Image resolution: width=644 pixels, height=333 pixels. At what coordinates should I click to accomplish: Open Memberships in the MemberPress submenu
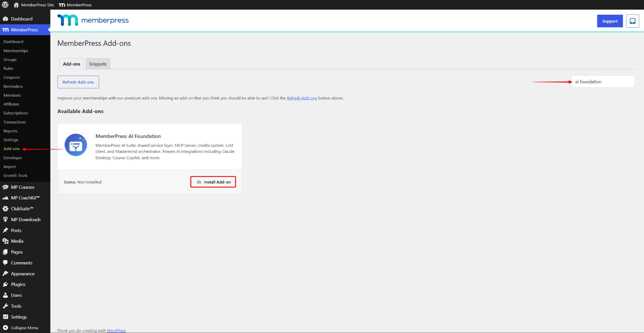(x=16, y=51)
